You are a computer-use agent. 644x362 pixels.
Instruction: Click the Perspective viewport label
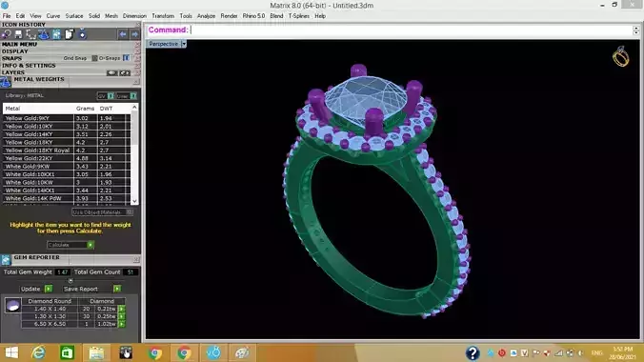(164, 44)
